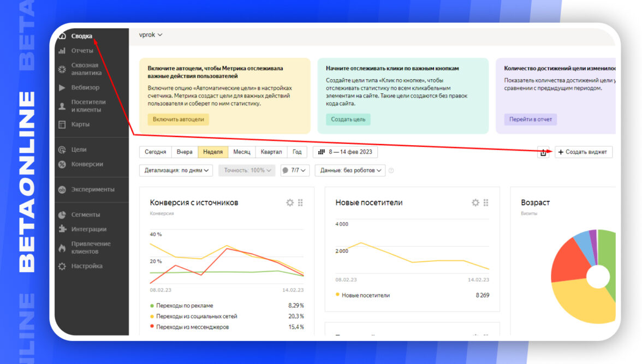Open the Эксперименты section

coord(93,189)
